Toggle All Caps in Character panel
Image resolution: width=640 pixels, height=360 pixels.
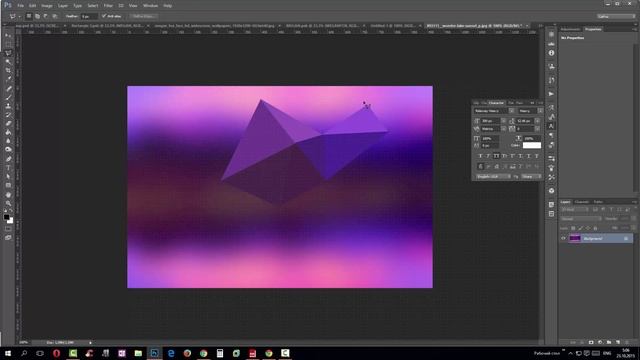pyautogui.click(x=496, y=156)
